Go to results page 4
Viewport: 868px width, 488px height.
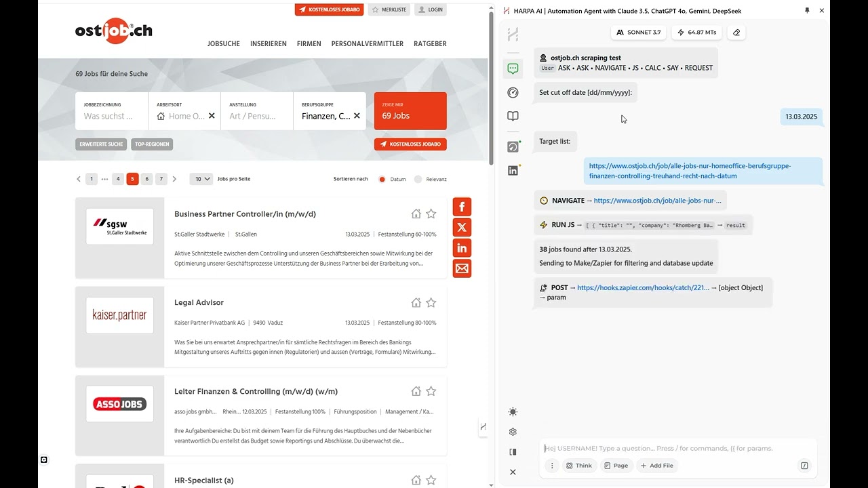tap(118, 179)
